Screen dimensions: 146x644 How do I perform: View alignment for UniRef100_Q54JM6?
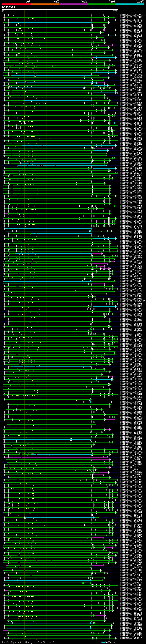(x=131, y=87)
